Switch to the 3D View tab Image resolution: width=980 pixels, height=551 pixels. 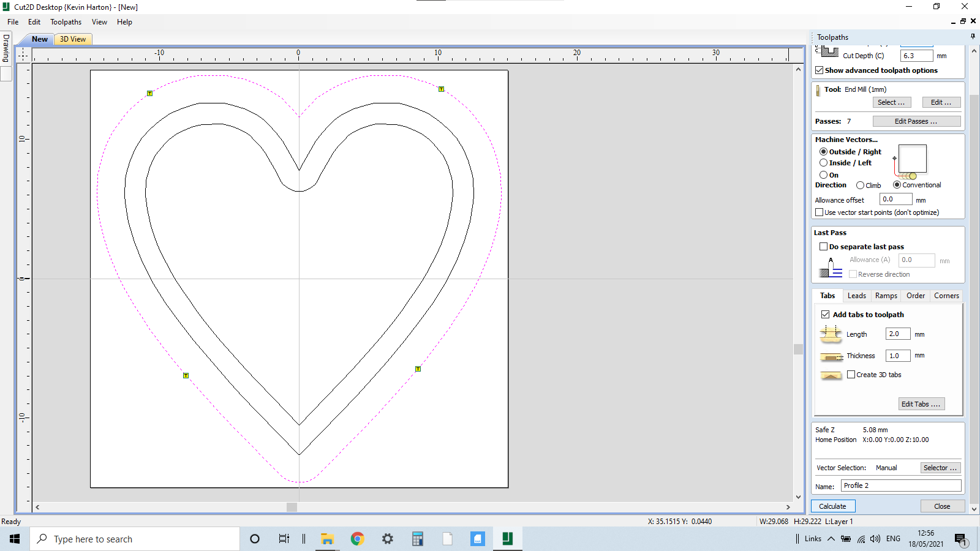[x=73, y=39]
